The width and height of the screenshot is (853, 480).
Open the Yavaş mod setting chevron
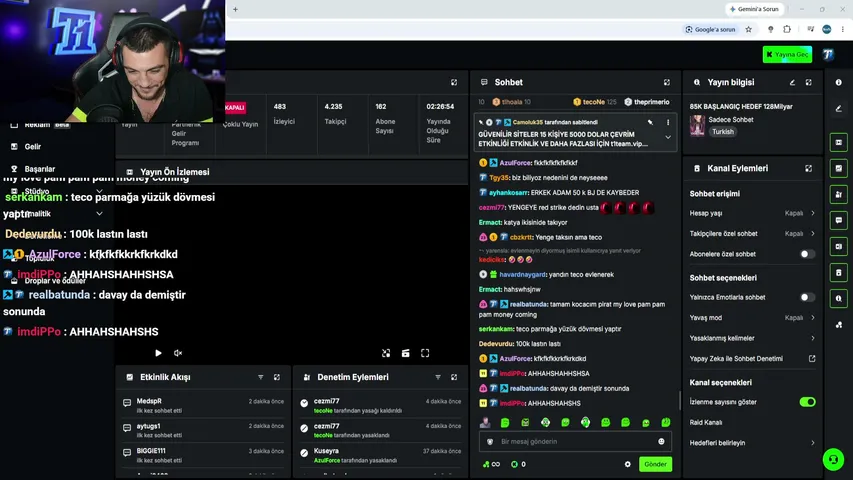[813, 318]
